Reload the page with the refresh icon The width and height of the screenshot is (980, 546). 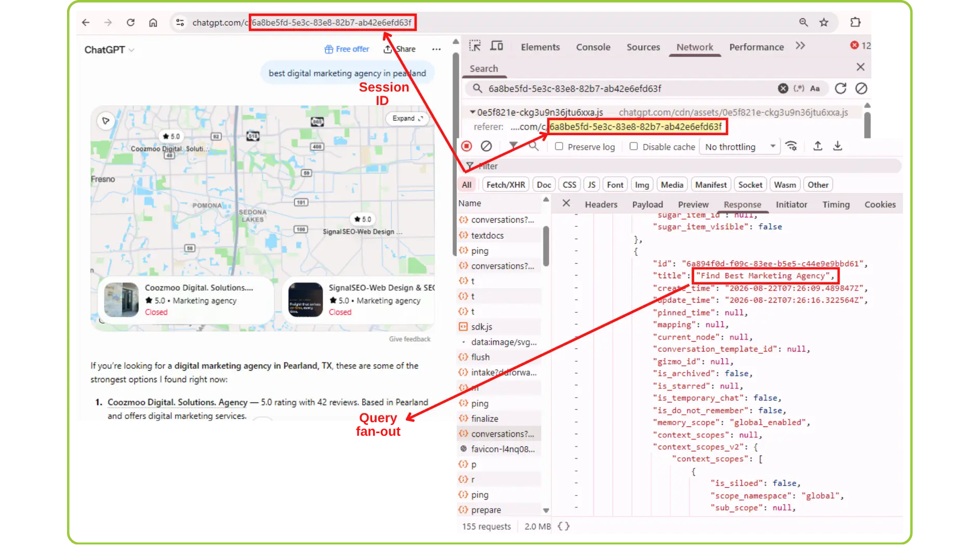130,22
